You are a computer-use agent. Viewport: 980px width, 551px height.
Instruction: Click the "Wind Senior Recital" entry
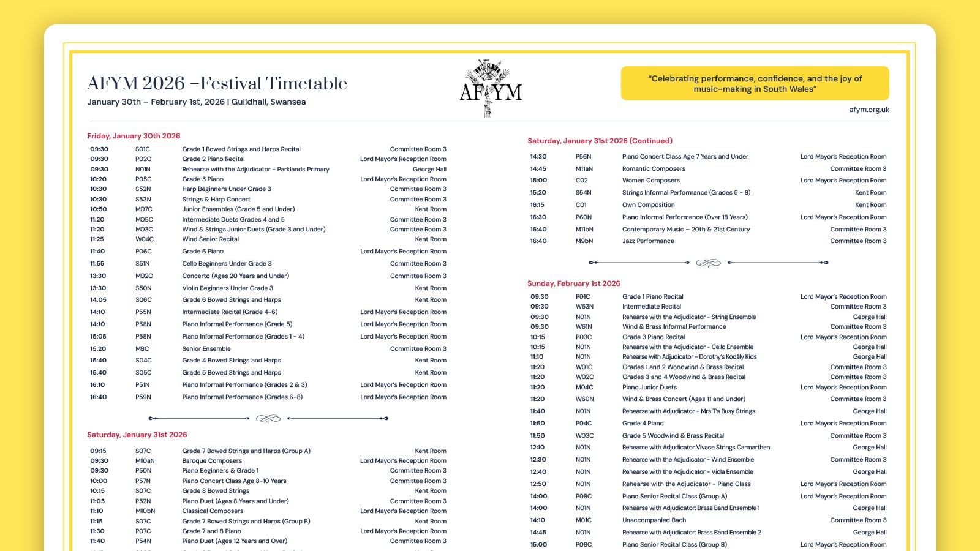210,239
